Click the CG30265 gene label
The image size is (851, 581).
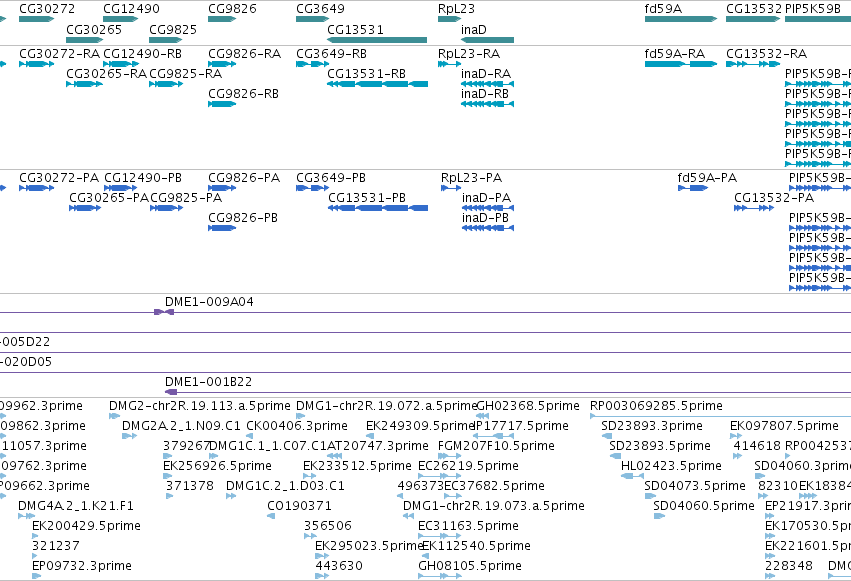94,29
